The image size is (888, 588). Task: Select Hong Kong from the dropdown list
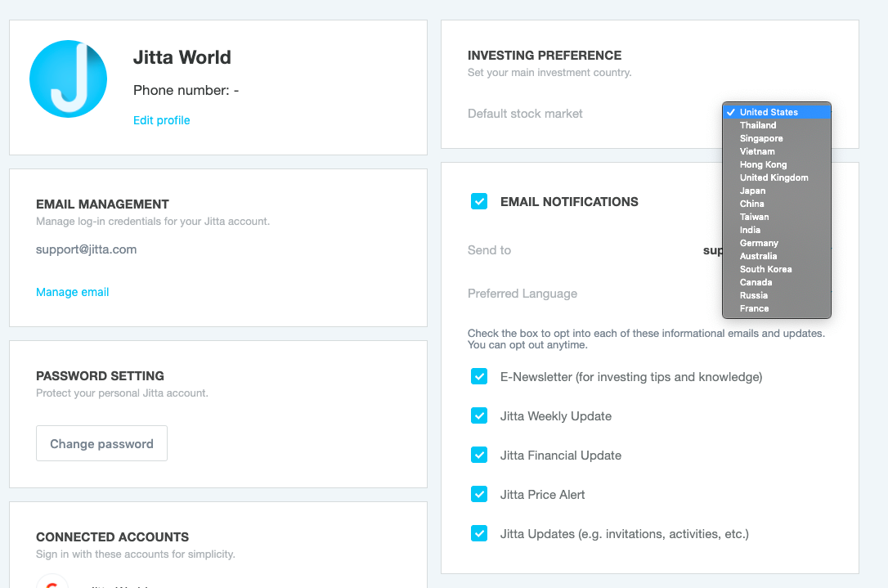click(x=763, y=164)
